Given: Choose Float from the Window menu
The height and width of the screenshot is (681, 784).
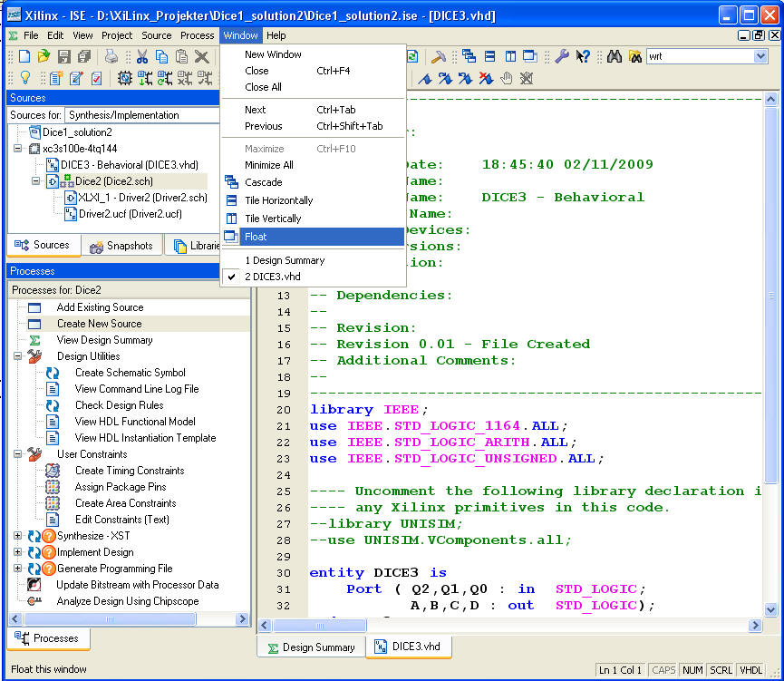Looking at the screenshot, I should pyautogui.click(x=313, y=237).
